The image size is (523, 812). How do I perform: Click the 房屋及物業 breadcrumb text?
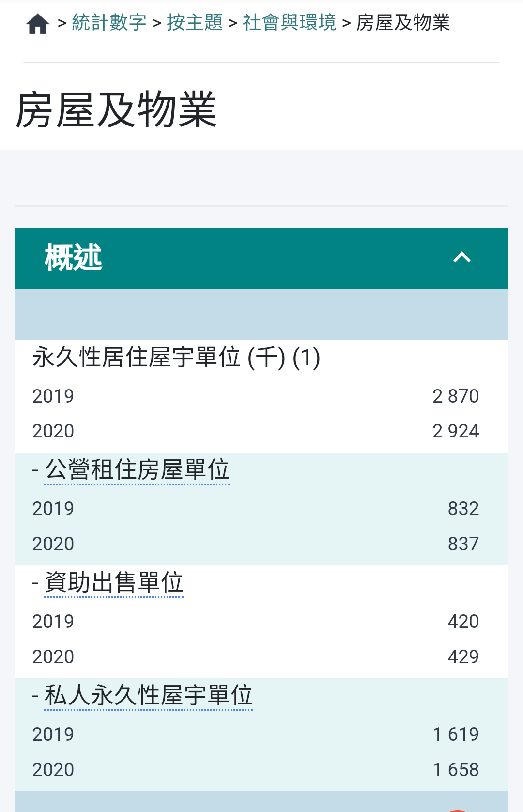[x=403, y=22]
